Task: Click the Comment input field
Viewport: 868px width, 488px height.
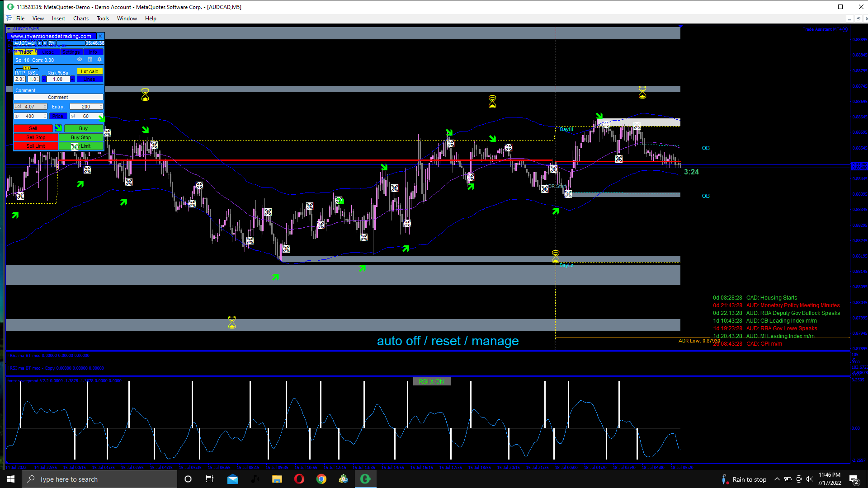Action: coord(58,97)
